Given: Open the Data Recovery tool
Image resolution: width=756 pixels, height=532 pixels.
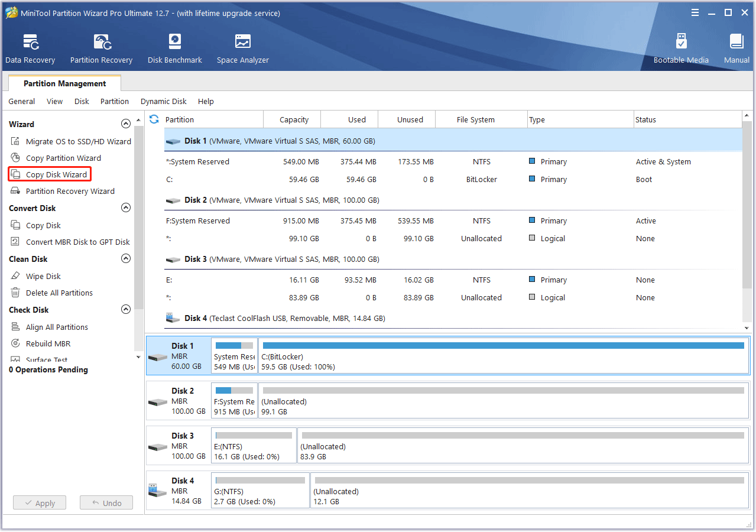Looking at the screenshot, I should [x=30, y=49].
